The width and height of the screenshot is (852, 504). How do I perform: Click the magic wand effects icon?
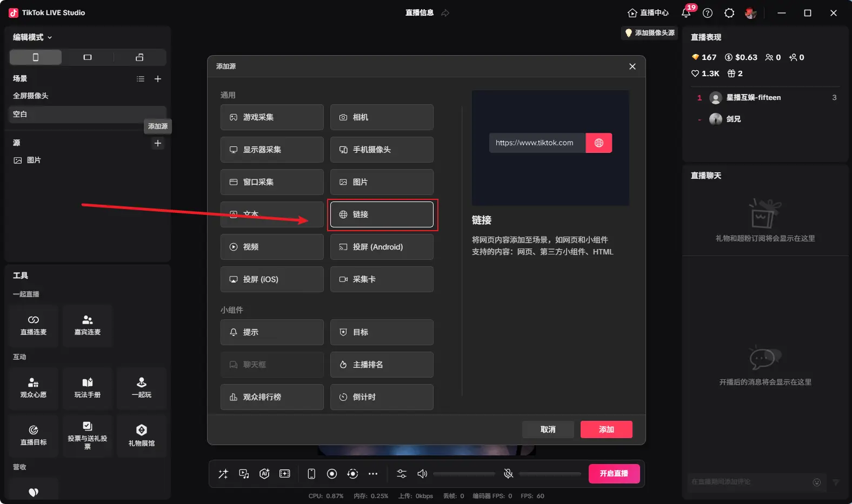tap(223, 474)
